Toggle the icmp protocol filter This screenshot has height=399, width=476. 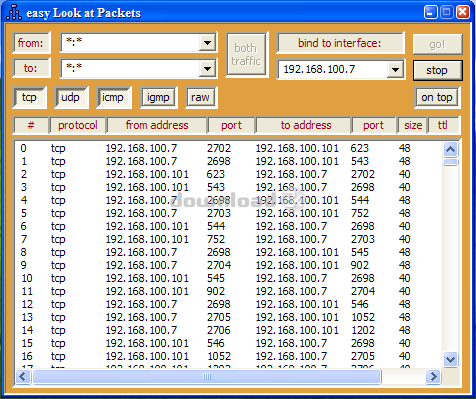click(113, 97)
